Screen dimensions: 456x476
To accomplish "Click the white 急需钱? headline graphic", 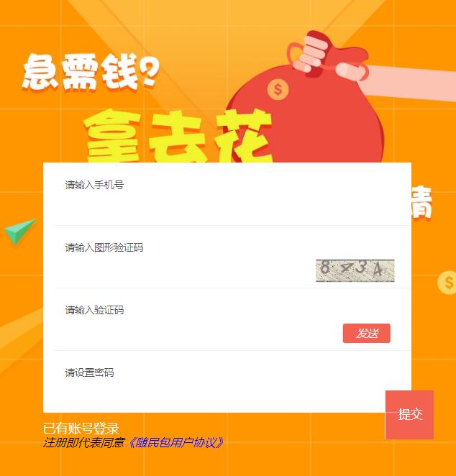I will tap(90, 72).
